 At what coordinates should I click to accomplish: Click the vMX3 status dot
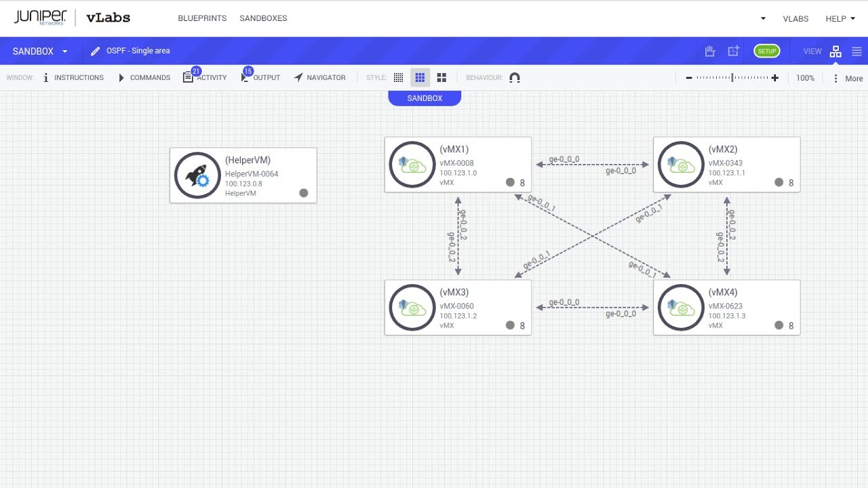click(x=510, y=325)
